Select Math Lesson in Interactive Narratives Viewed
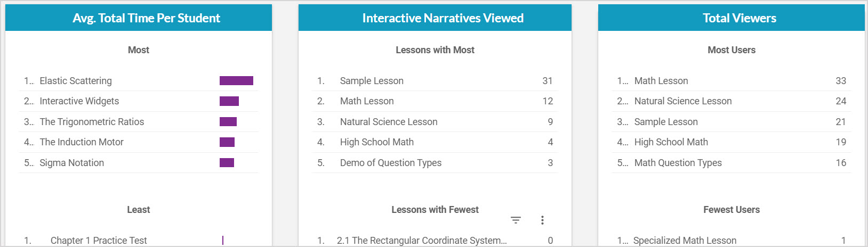 367,101
